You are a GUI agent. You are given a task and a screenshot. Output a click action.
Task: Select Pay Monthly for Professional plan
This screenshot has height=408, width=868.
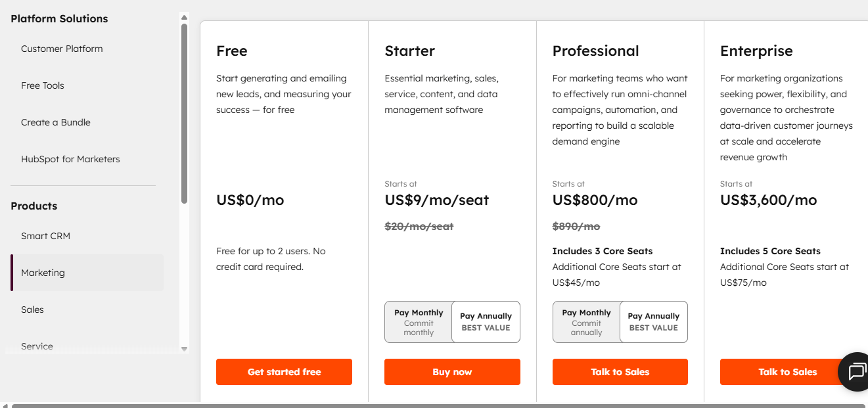point(586,322)
